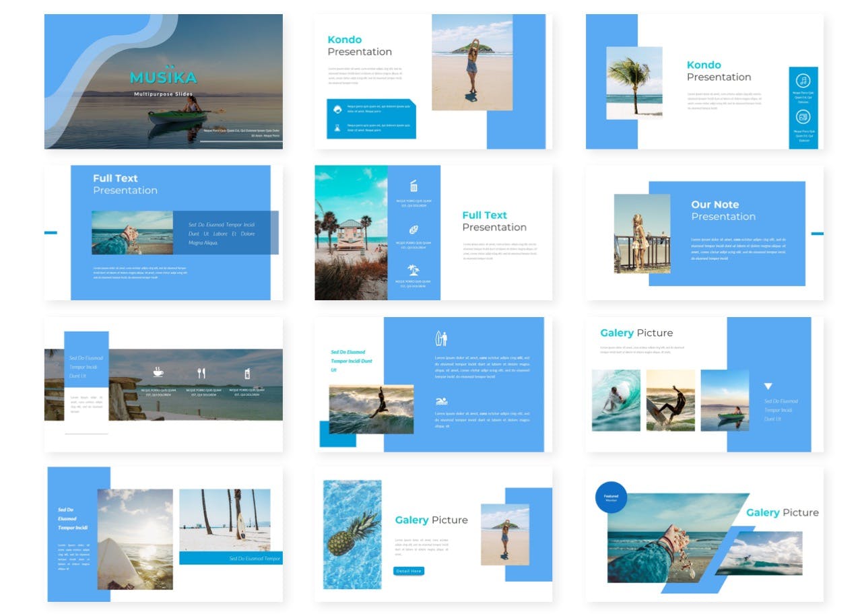This screenshot has width=862, height=616.
Task: Click the Featured Member circular badge
Action: tap(611, 498)
